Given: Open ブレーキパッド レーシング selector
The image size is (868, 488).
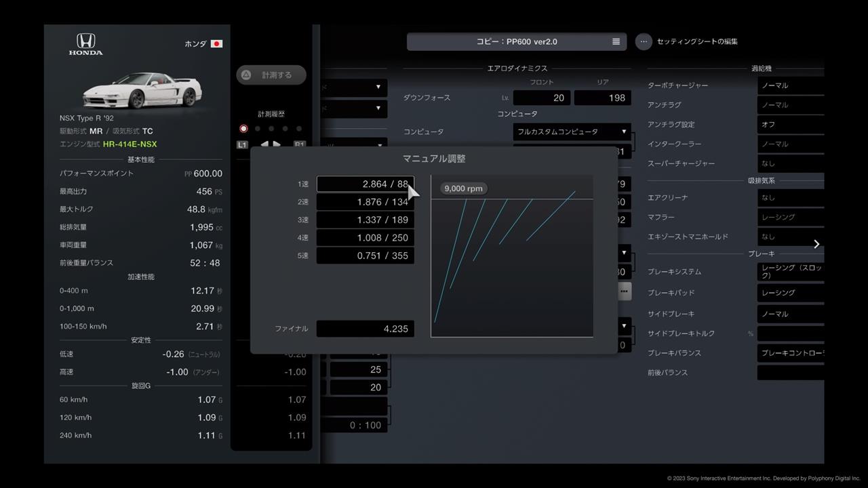Looking at the screenshot, I should point(791,293).
